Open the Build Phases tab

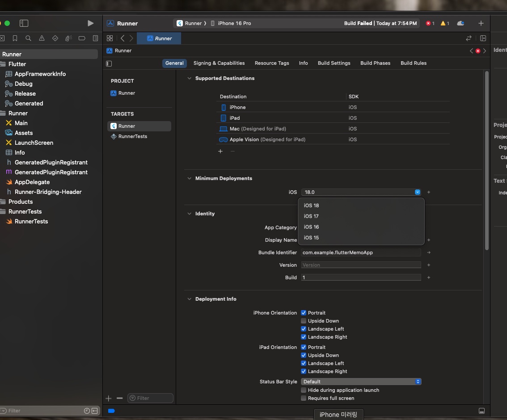[x=375, y=63]
